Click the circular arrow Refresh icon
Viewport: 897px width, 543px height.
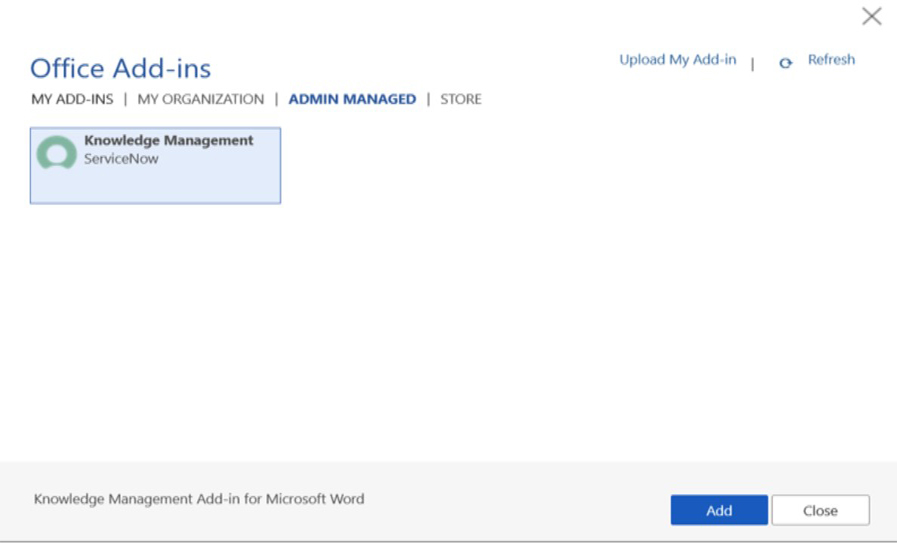tap(786, 62)
